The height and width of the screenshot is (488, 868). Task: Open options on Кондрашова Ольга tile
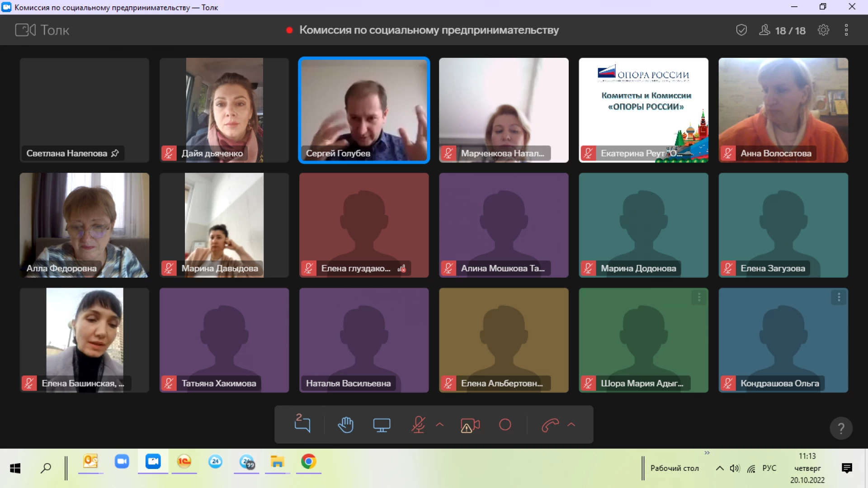click(x=839, y=297)
